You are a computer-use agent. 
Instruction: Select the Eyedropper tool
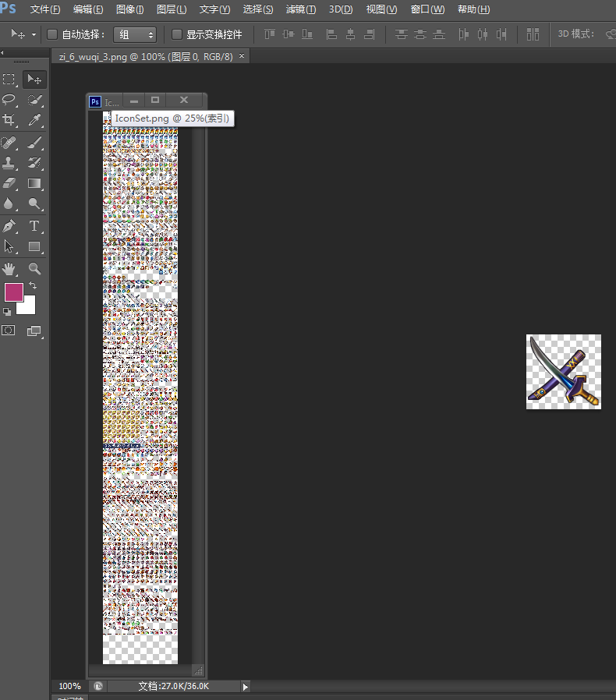[x=34, y=119]
